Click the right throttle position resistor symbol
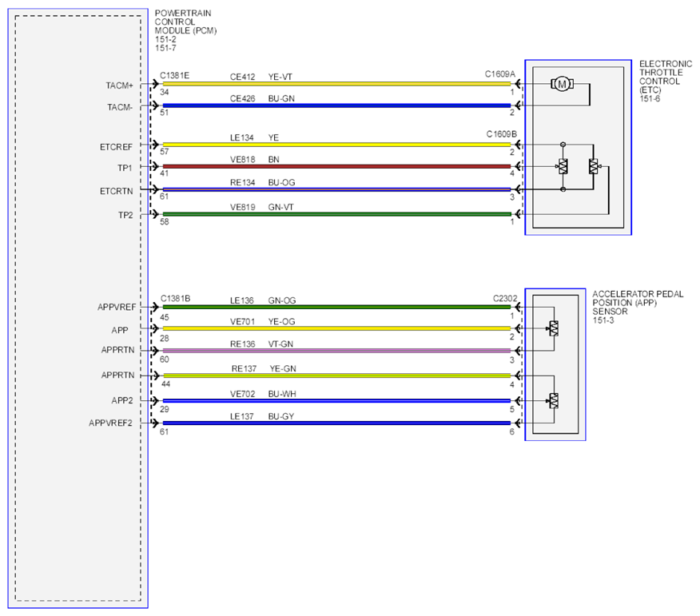The image size is (700, 616). pos(595,166)
